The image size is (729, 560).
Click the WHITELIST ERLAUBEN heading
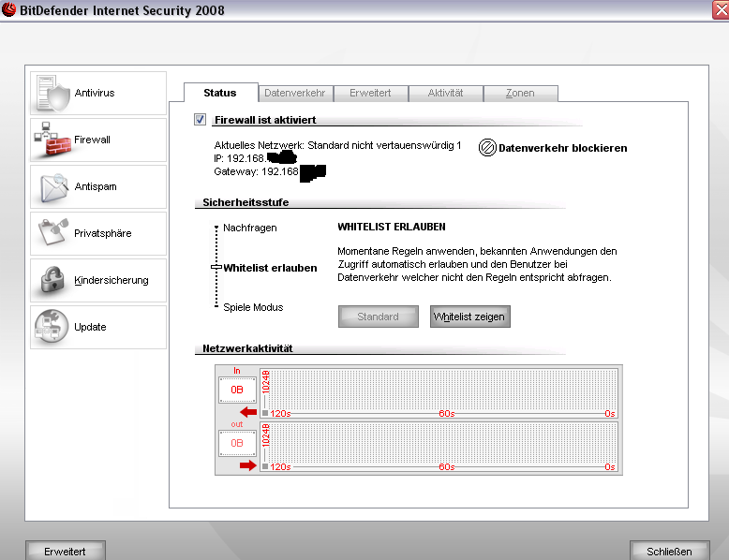pos(392,227)
